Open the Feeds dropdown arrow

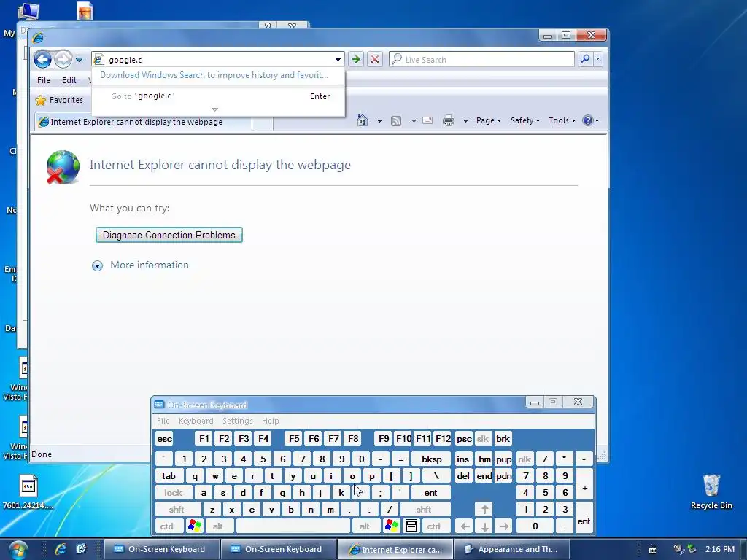[x=414, y=121]
